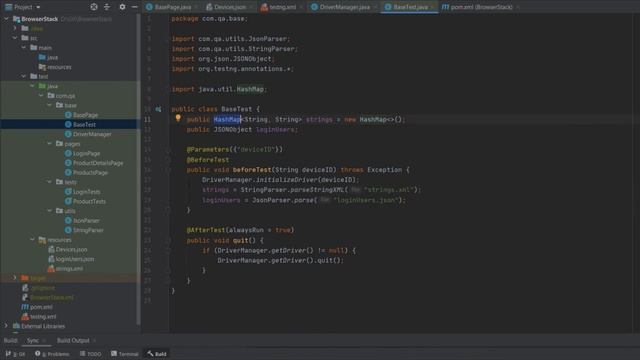Image resolution: width=640 pixels, height=360 pixels.
Task: Select StringParser class in tree
Action: point(88,230)
